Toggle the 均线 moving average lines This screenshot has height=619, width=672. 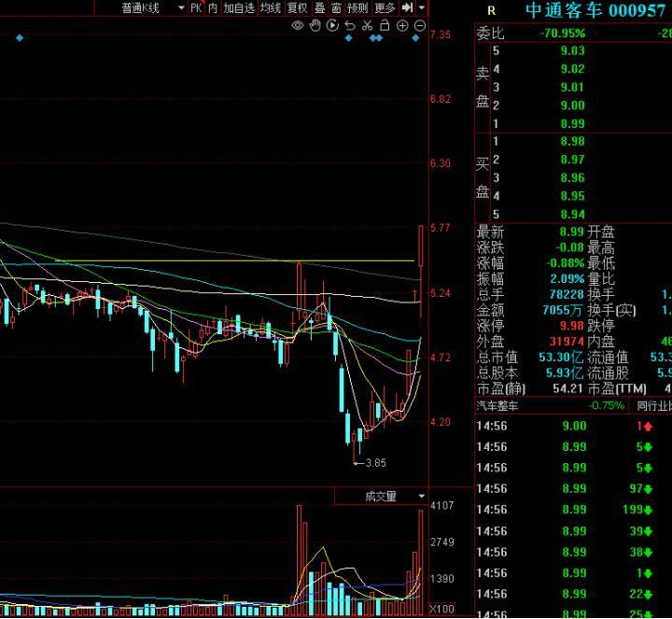point(271,7)
